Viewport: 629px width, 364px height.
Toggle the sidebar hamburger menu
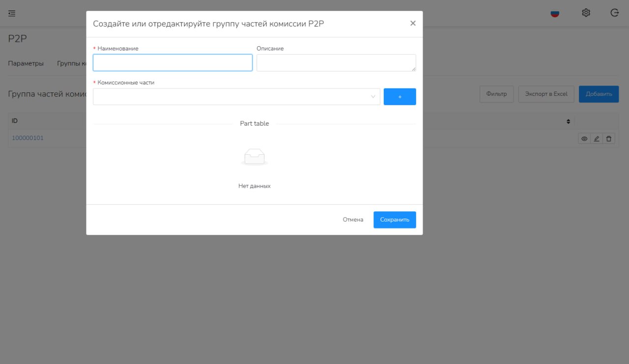coord(12,13)
